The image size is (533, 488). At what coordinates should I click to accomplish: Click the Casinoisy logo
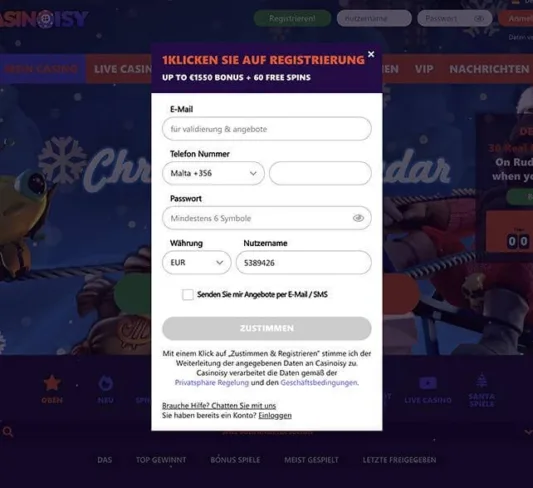point(44,19)
